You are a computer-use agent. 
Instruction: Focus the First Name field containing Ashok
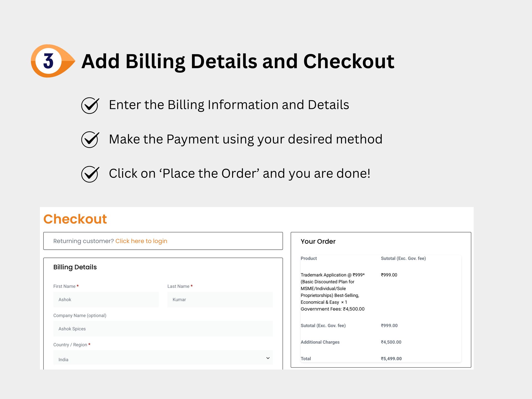click(106, 300)
